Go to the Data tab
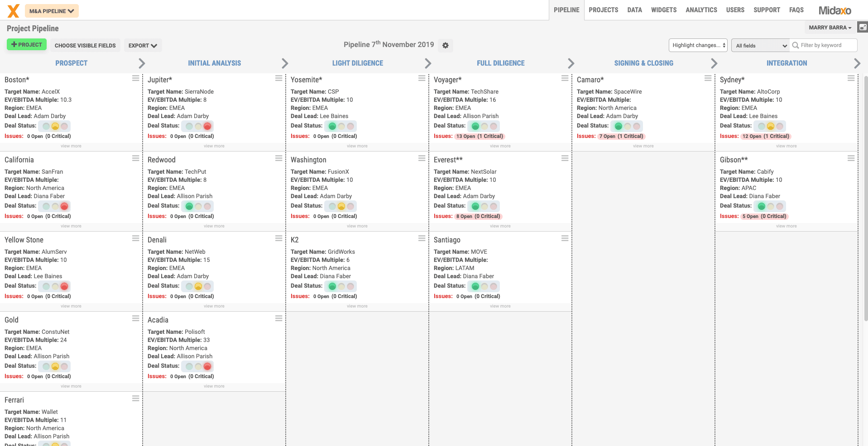The width and height of the screenshot is (868, 446). click(634, 10)
